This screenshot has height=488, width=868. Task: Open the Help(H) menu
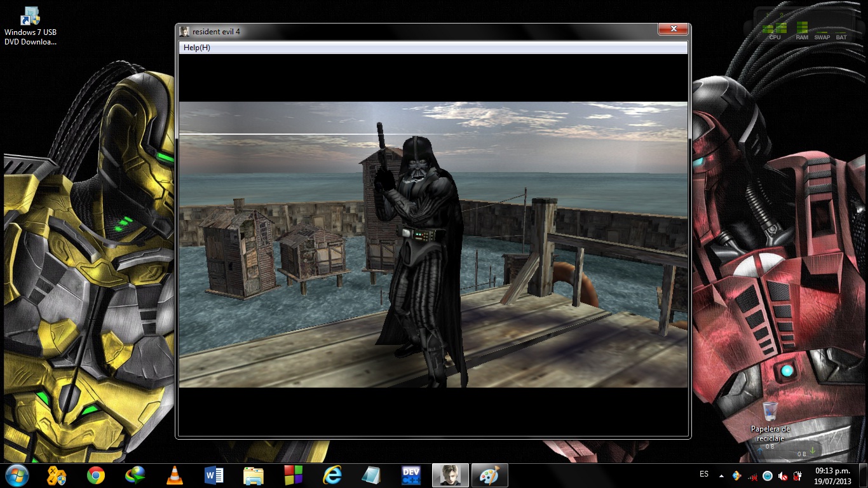[196, 48]
